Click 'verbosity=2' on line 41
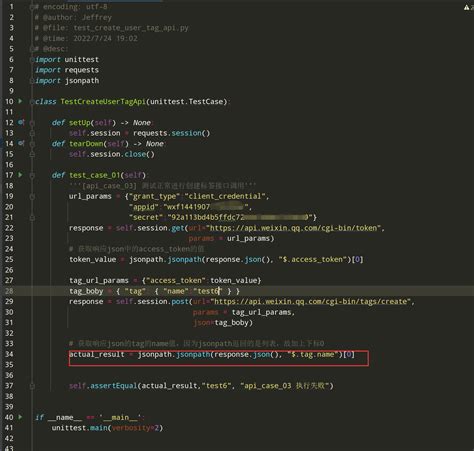Screen dimensions: 474x451 point(135,428)
